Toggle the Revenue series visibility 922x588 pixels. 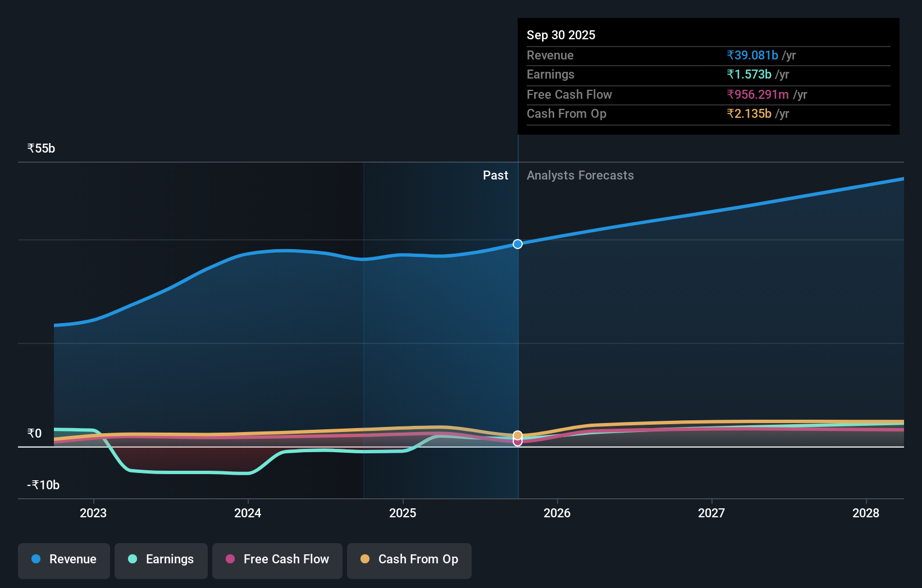[63, 559]
